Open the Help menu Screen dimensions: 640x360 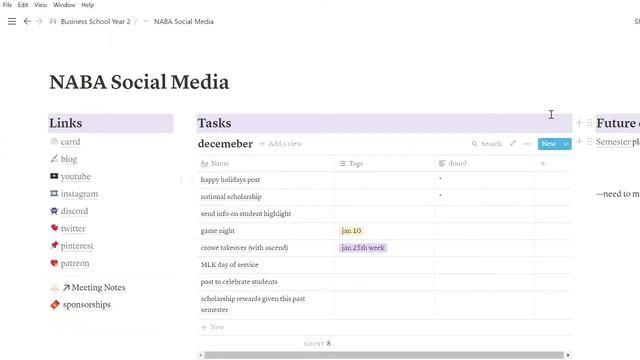pyautogui.click(x=87, y=5)
